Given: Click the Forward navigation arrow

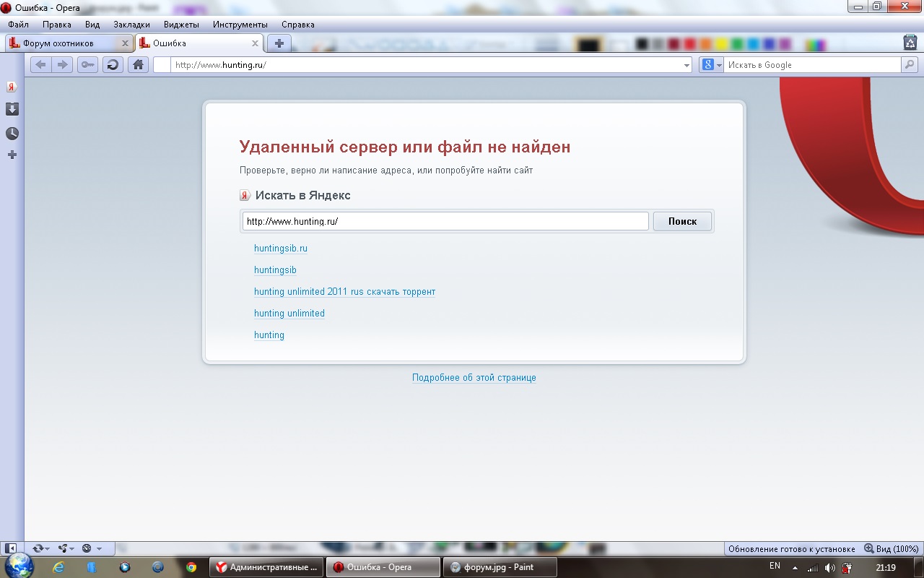Looking at the screenshot, I should (x=63, y=65).
